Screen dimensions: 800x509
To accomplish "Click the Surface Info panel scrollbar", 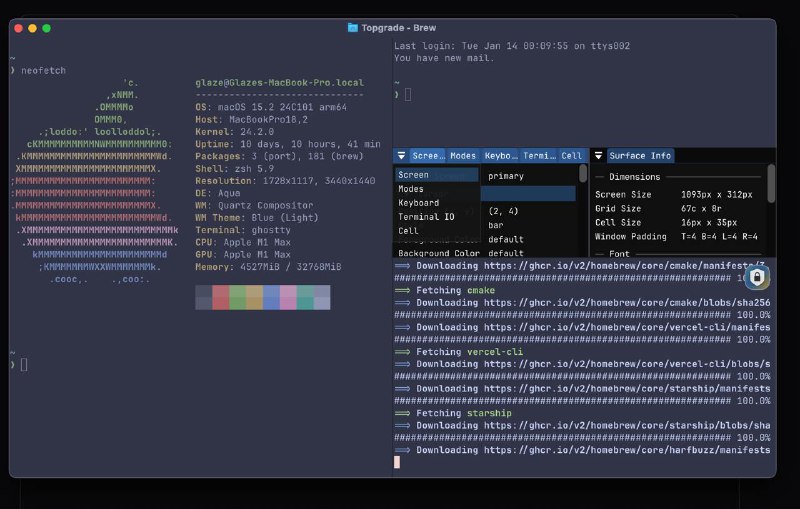I will click(771, 185).
